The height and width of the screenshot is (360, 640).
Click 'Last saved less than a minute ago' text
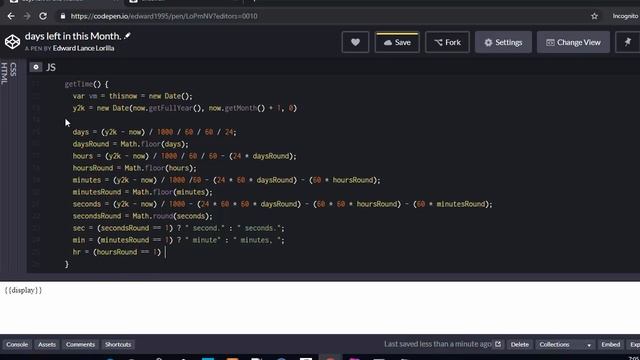click(x=438, y=344)
